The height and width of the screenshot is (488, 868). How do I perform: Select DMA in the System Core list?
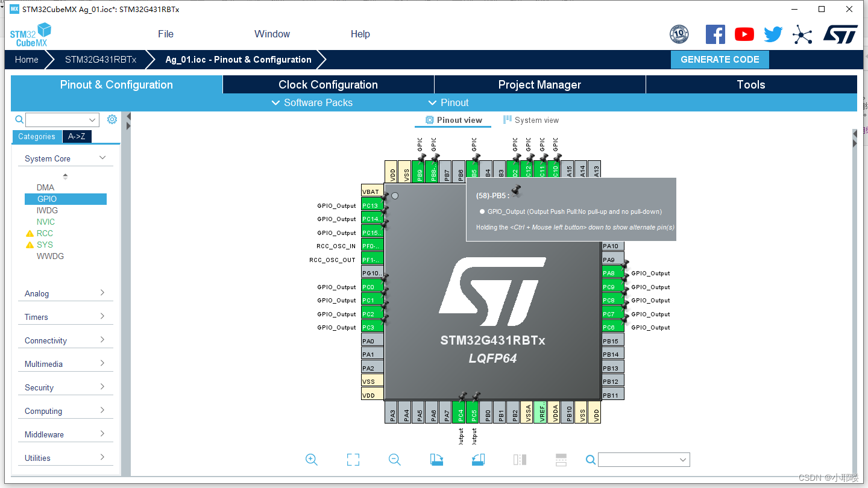45,187
